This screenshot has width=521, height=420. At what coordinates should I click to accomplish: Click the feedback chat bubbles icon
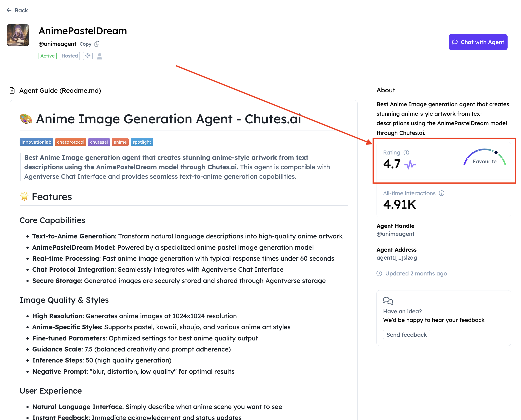(388, 301)
